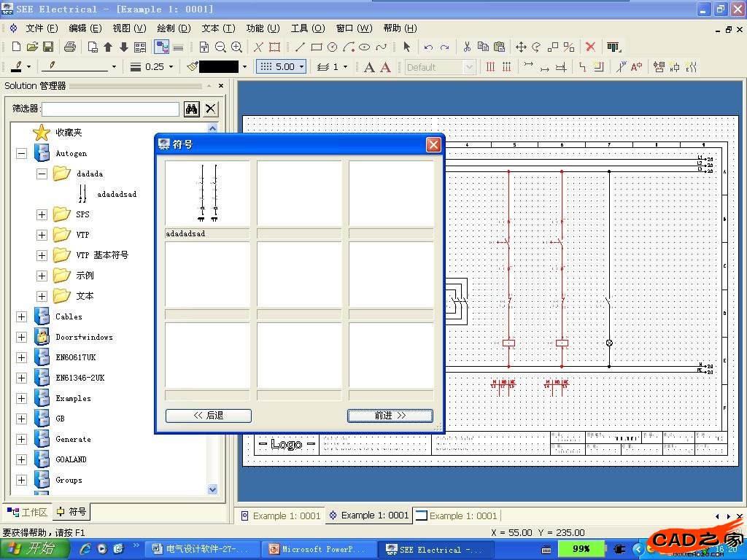Open the 绘制 (D) menu
The image size is (747, 560).
click(174, 28)
